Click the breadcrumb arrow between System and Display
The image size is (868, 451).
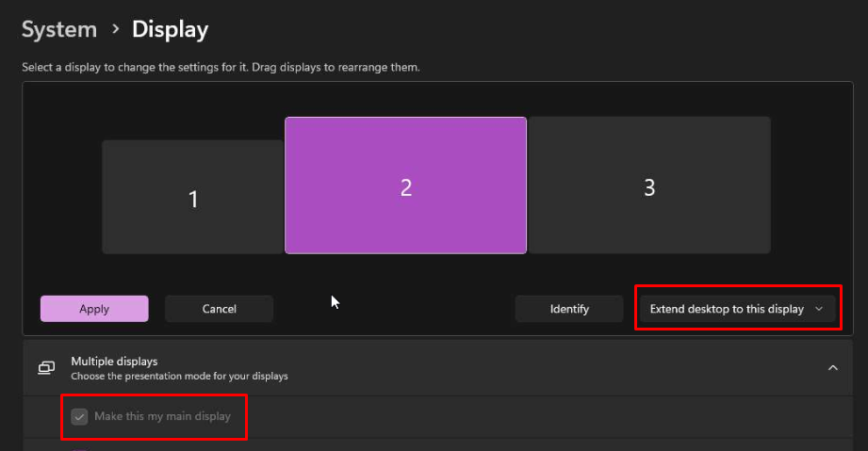pyautogui.click(x=115, y=29)
